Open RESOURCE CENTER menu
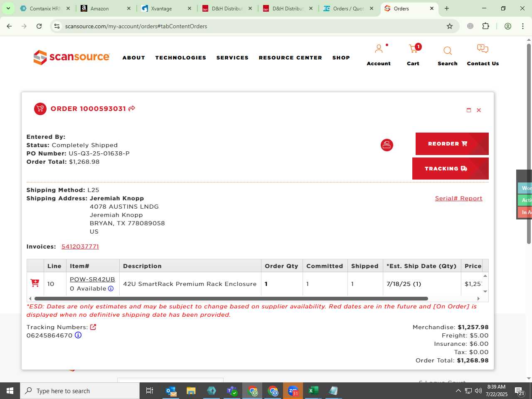This screenshot has width=532, height=399. (x=291, y=58)
